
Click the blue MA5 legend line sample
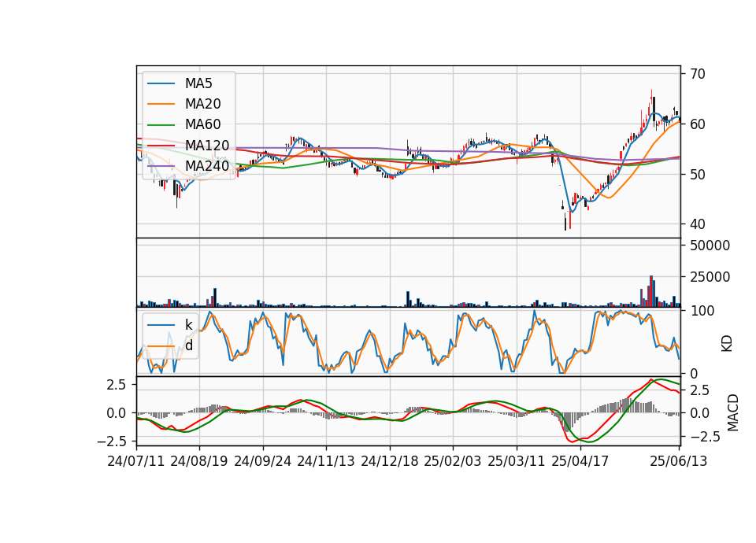coord(161,84)
